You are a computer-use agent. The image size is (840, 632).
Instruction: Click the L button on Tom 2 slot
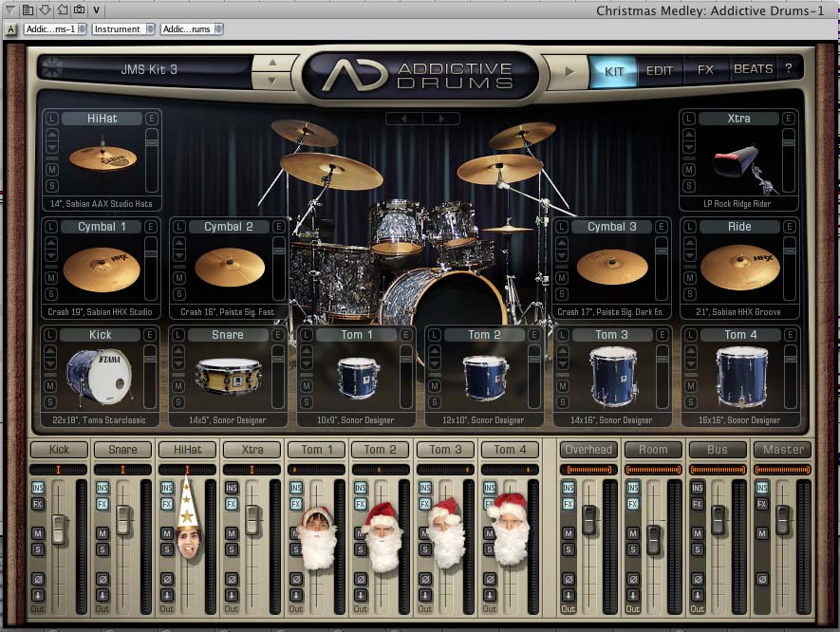pyautogui.click(x=435, y=335)
